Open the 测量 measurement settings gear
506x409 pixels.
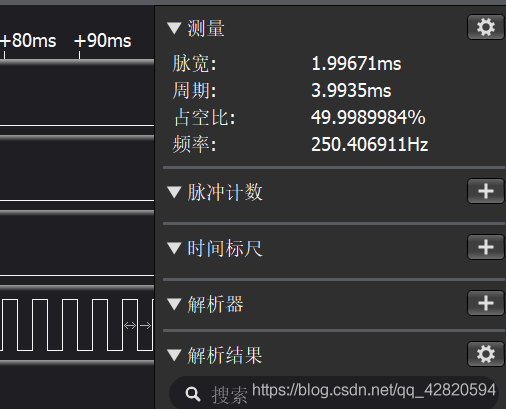486,27
